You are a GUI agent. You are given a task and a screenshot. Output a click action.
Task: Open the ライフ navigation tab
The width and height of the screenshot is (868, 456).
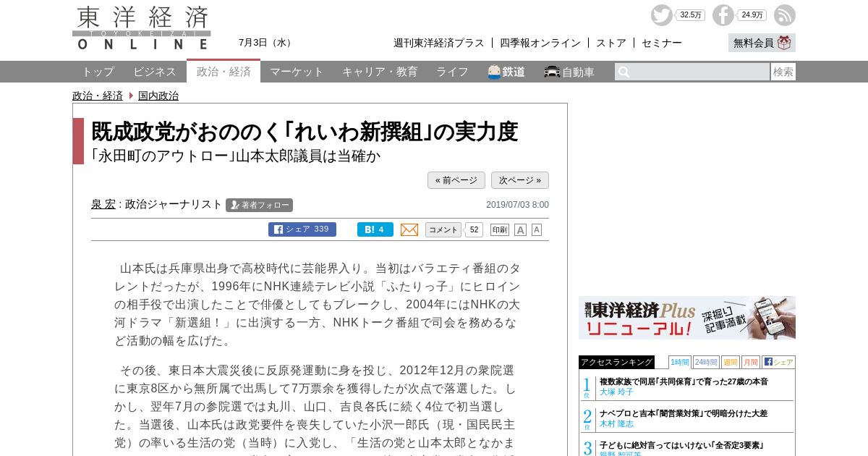click(x=452, y=72)
